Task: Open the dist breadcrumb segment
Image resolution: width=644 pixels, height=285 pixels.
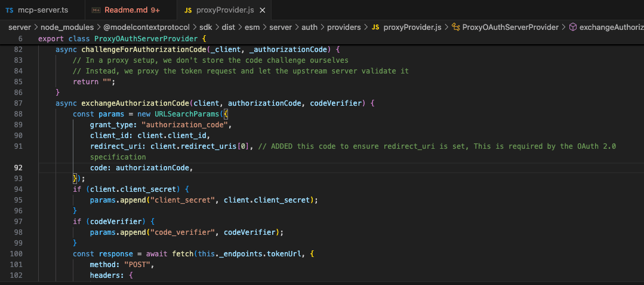Action: coord(227,27)
